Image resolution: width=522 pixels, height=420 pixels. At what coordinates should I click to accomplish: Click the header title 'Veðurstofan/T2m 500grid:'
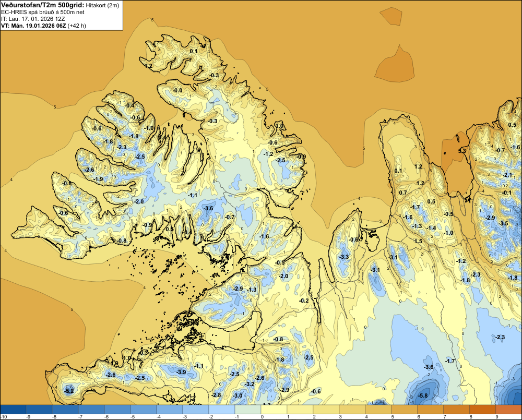[x=43, y=5]
